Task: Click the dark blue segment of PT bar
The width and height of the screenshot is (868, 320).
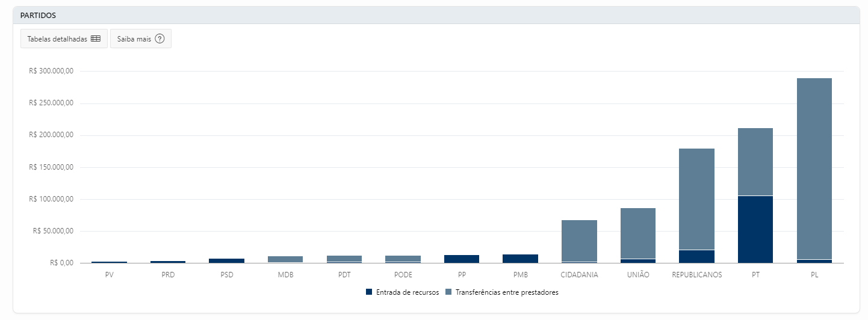Action: (755, 229)
